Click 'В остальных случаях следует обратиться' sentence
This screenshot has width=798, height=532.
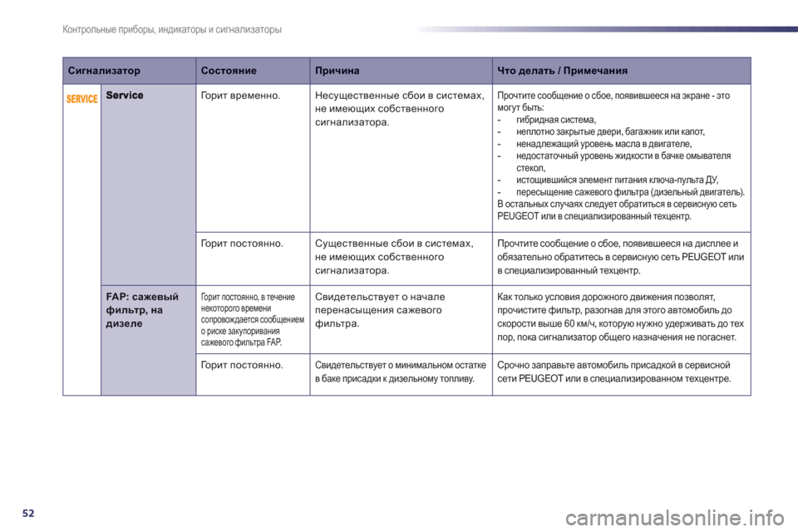[x=617, y=210]
